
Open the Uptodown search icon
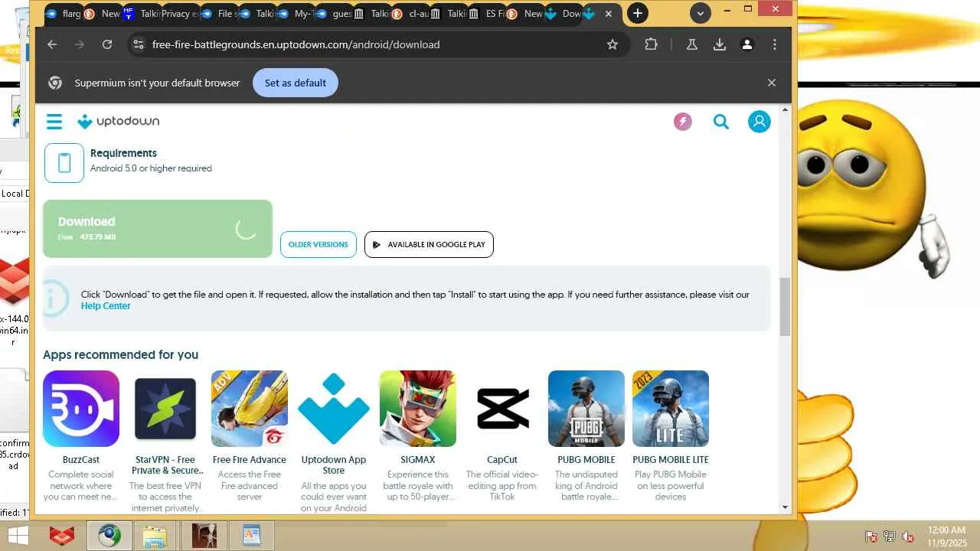coord(721,122)
